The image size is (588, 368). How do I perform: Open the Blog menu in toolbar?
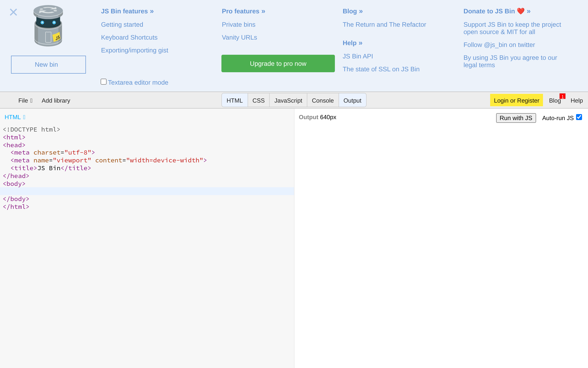pyautogui.click(x=555, y=101)
